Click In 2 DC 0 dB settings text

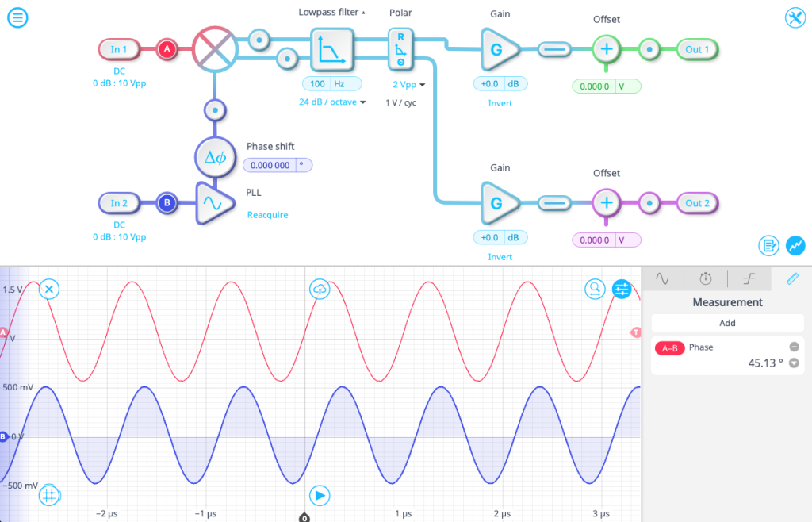(x=119, y=231)
